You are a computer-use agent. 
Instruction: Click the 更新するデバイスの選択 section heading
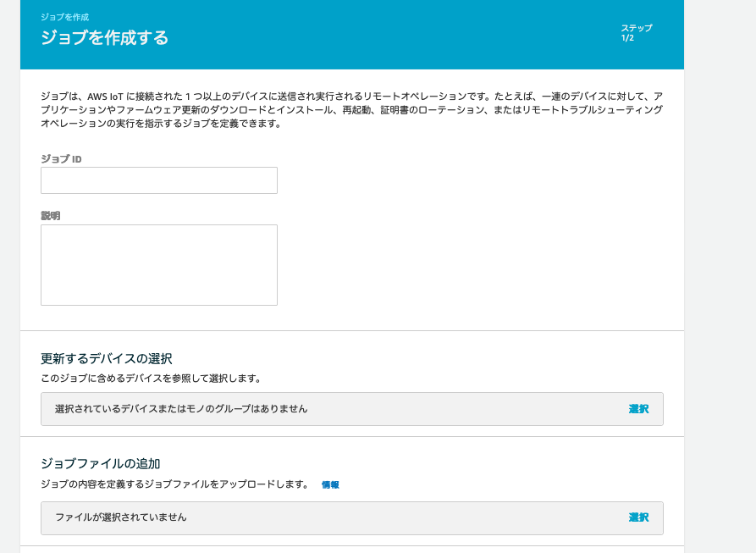point(106,358)
